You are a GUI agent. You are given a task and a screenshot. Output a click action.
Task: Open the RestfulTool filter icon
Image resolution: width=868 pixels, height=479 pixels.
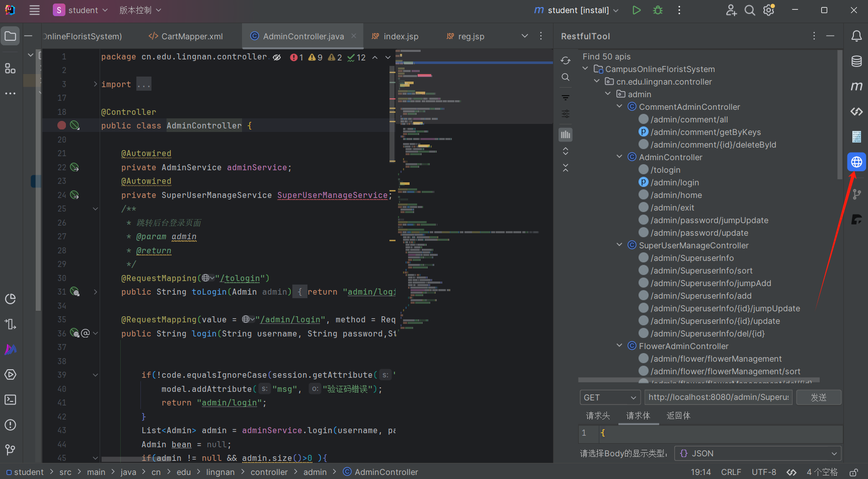coord(566,98)
